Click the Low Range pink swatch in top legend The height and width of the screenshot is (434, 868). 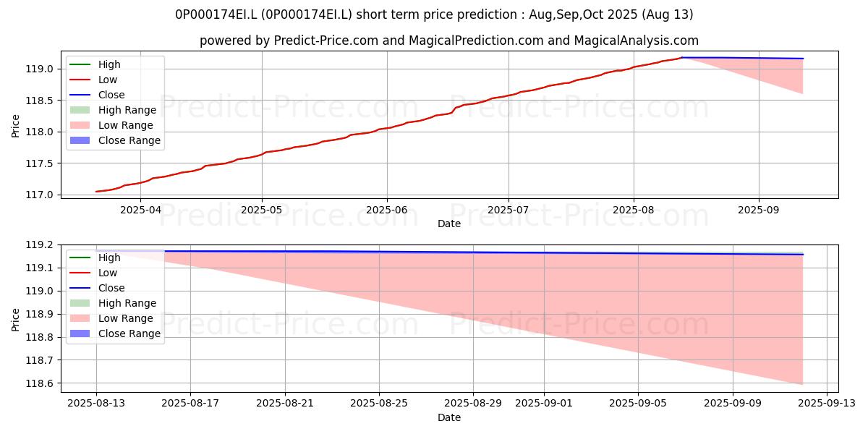pos(80,125)
